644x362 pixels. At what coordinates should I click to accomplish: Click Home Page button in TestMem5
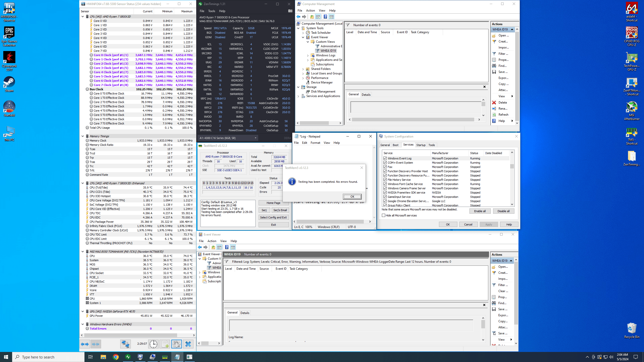(273, 203)
